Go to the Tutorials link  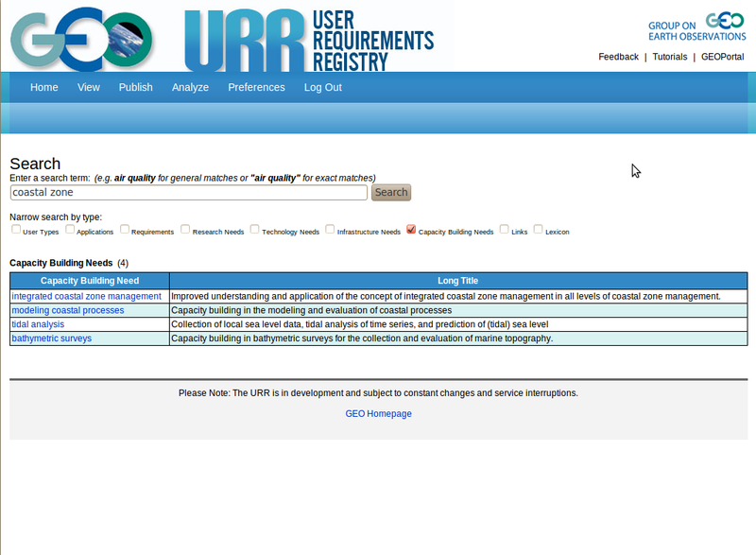[669, 57]
